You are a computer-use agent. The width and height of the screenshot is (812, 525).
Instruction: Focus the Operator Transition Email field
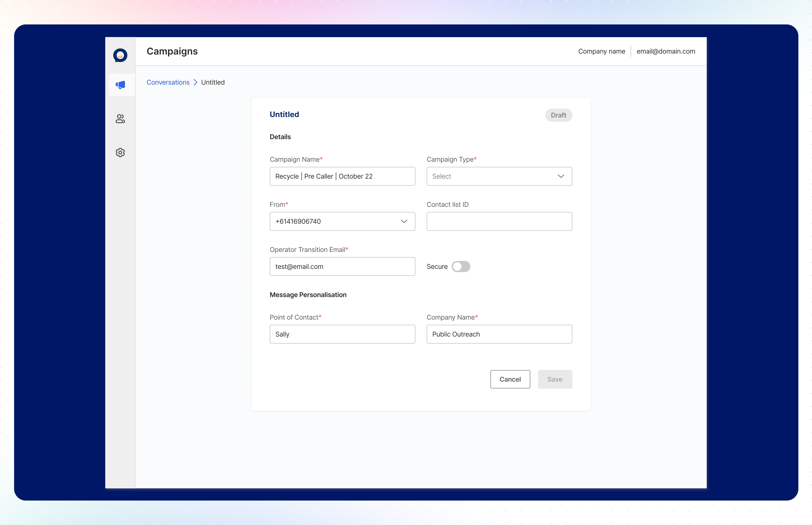point(342,266)
